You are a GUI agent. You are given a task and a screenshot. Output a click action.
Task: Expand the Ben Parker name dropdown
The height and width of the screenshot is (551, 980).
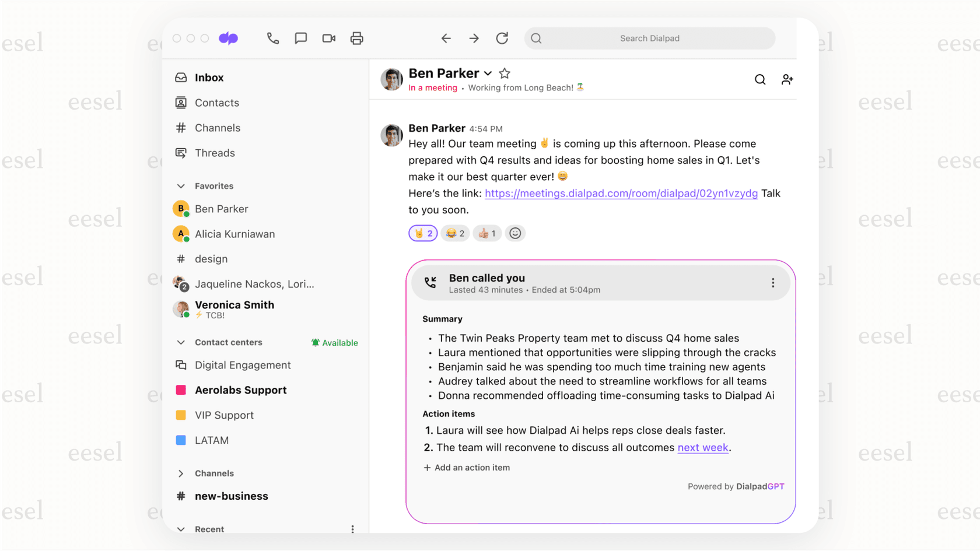coord(488,73)
